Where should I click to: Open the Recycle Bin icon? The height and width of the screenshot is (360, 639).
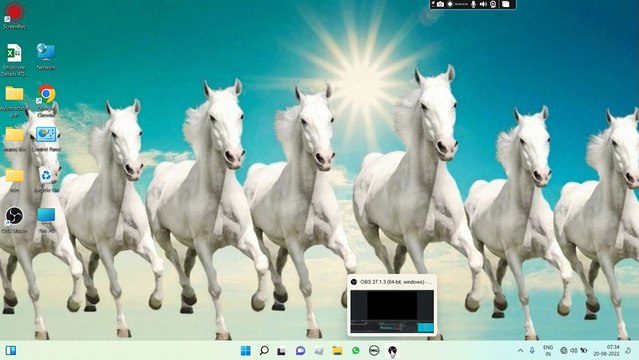coord(46,179)
